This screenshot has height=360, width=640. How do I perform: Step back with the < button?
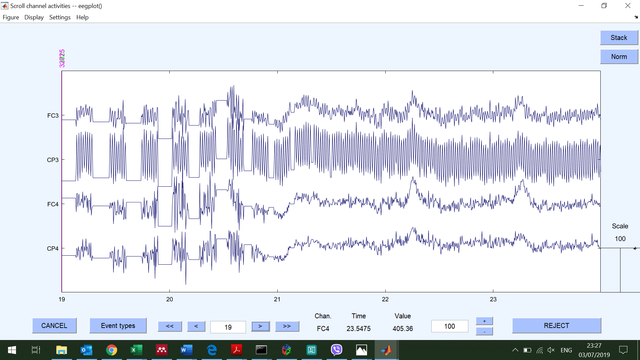196,326
